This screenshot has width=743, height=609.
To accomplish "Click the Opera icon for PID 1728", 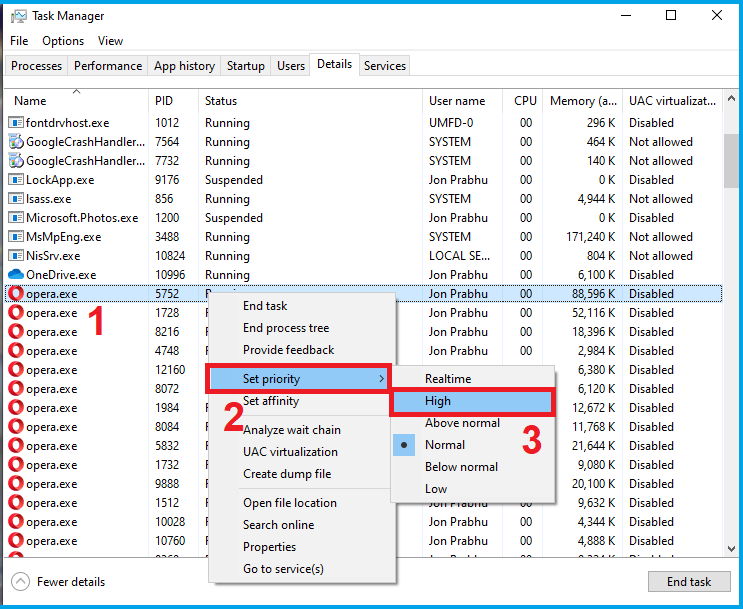I will pyautogui.click(x=16, y=312).
